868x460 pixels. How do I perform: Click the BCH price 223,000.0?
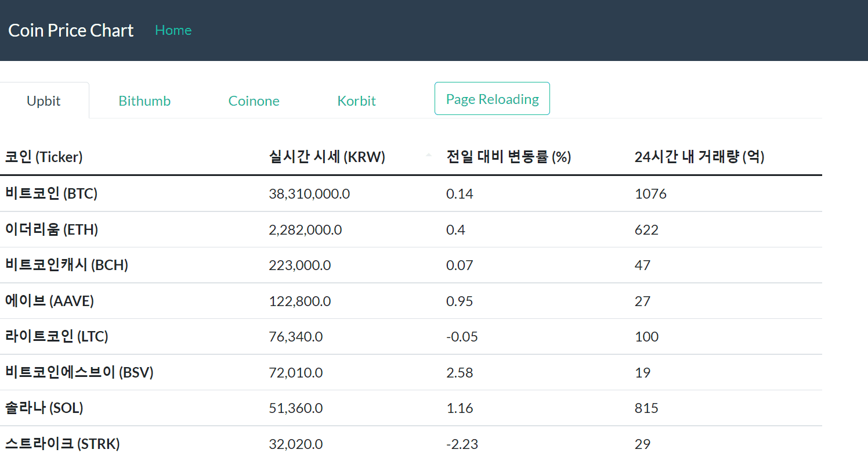point(300,265)
